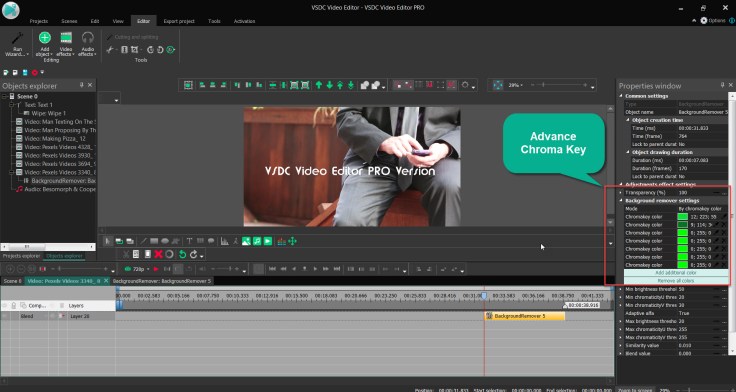Click the green move-up arrow icon

[x=319, y=85]
